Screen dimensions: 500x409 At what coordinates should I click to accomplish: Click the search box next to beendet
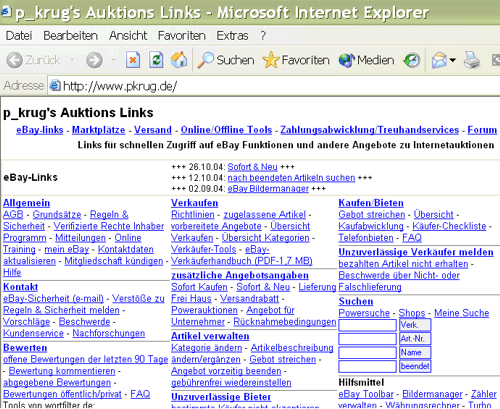point(367,366)
